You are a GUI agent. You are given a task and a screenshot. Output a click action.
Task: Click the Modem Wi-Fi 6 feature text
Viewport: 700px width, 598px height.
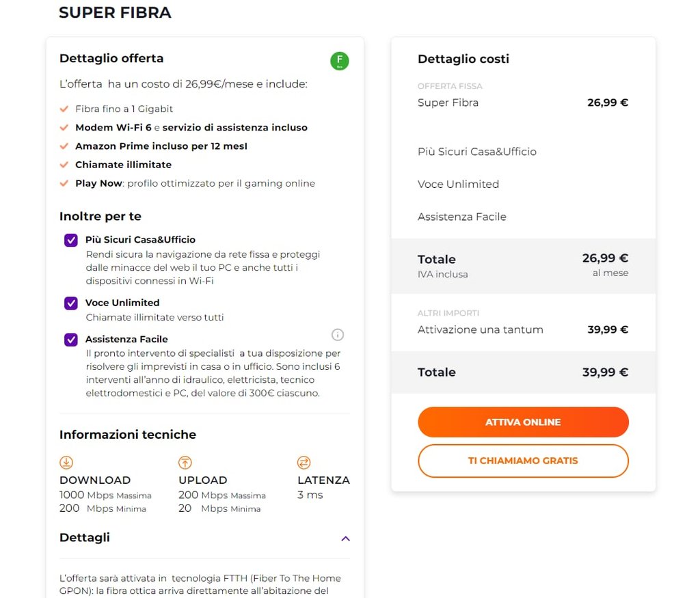coord(113,128)
